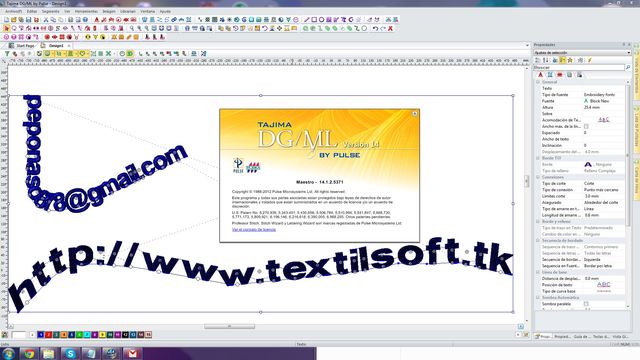Open Google Chrome from the taskbar
Image resolution: width=640 pixels, height=360 pixels.
29,353
